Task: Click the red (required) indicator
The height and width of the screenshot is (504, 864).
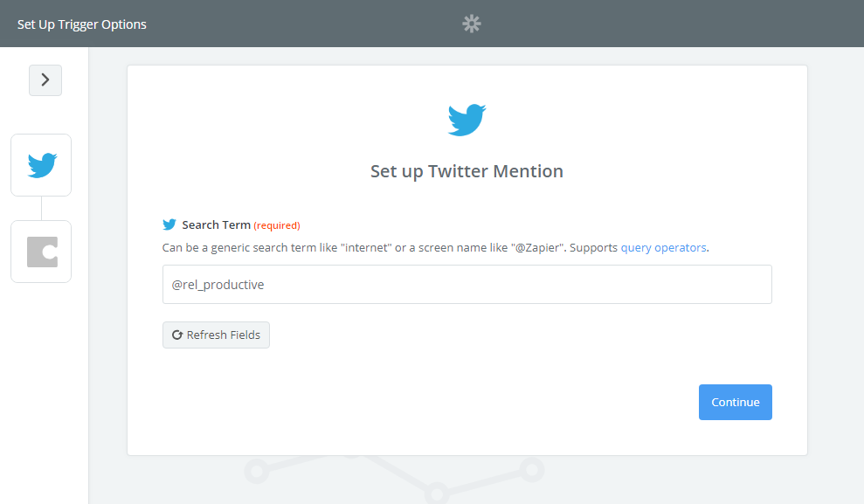Action: tap(277, 225)
